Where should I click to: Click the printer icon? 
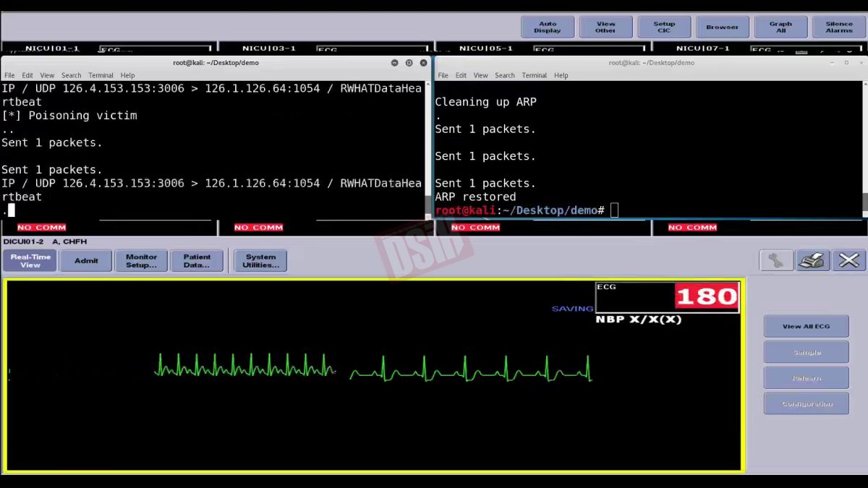pyautogui.click(x=812, y=261)
